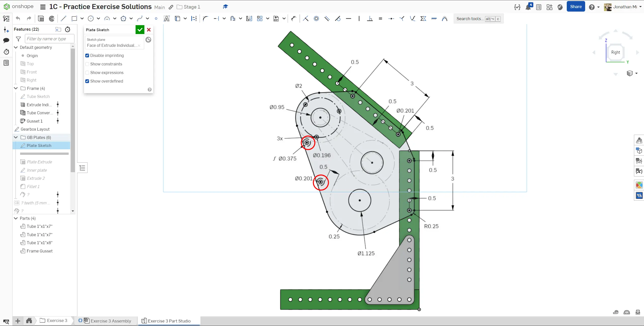
Task: Select the Perpendicular constraint tool
Action: [370, 18]
